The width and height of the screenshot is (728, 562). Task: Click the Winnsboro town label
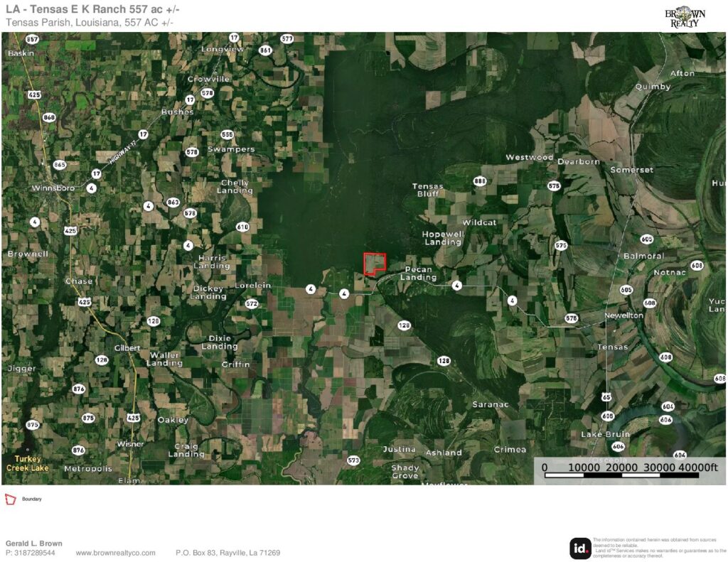click(x=53, y=188)
